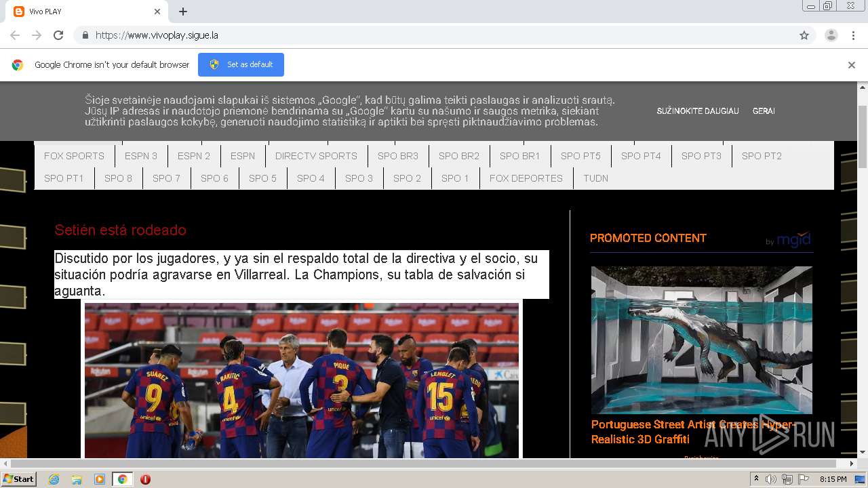The height and width of the screenshot is (488, 868).
Task: Open the SPO PT1 channel
Action: pos(64,178)
